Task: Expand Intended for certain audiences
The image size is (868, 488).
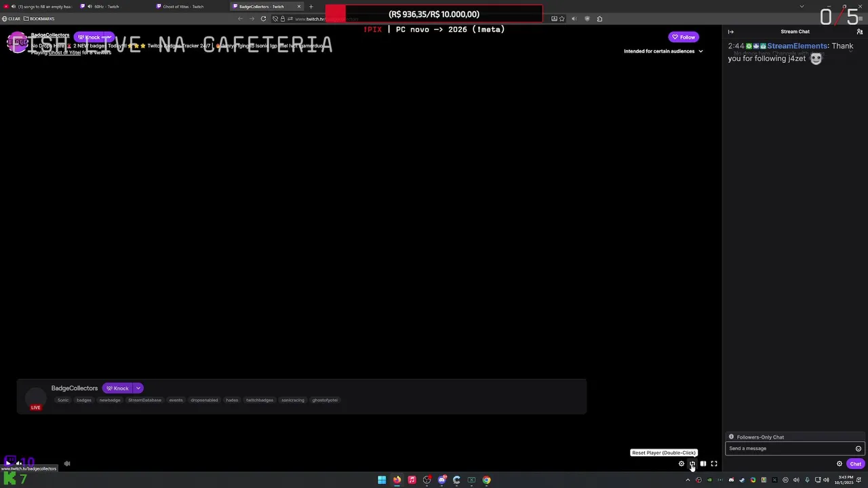Action: (663, 52)
